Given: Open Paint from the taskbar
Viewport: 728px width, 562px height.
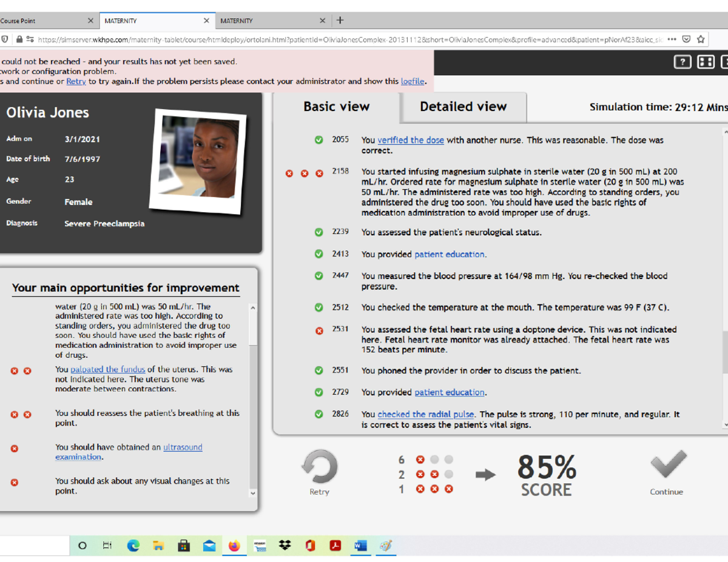Looking at the screenshot, I should (x=385, y=546).
